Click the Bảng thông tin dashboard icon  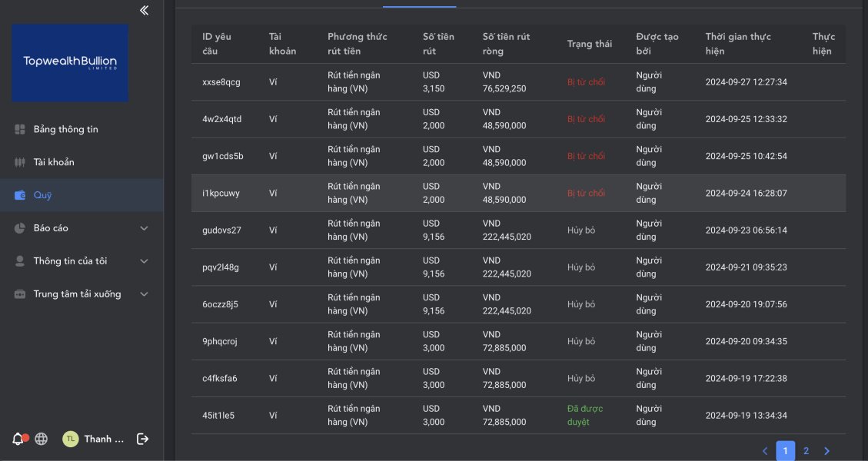click(21, 129)
